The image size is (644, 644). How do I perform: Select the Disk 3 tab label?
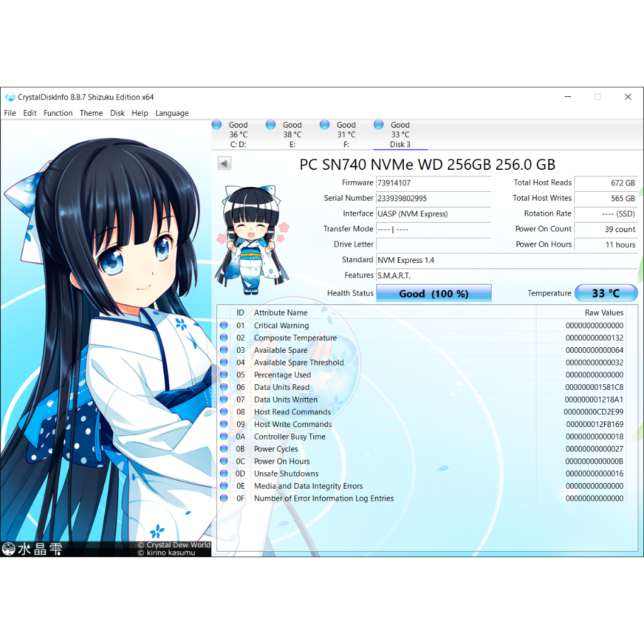[400, 145]
